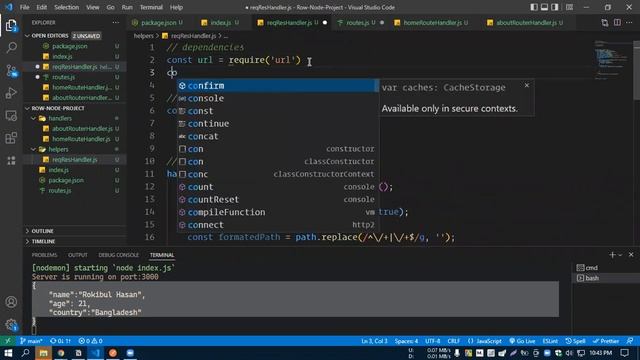Screen dimensions: 640x360
Task: Open routes.js in project tree
Action: click(x=60, y=191)
